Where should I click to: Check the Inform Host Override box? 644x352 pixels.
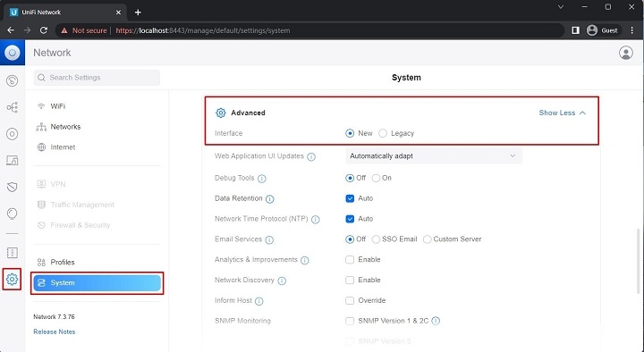point(350,301)
